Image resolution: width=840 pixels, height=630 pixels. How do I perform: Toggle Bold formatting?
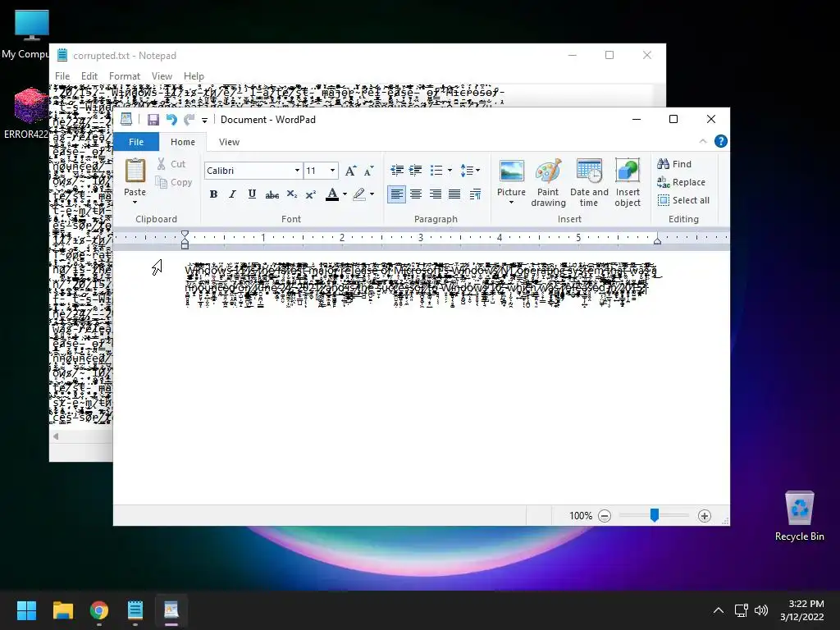pos(213,194)
